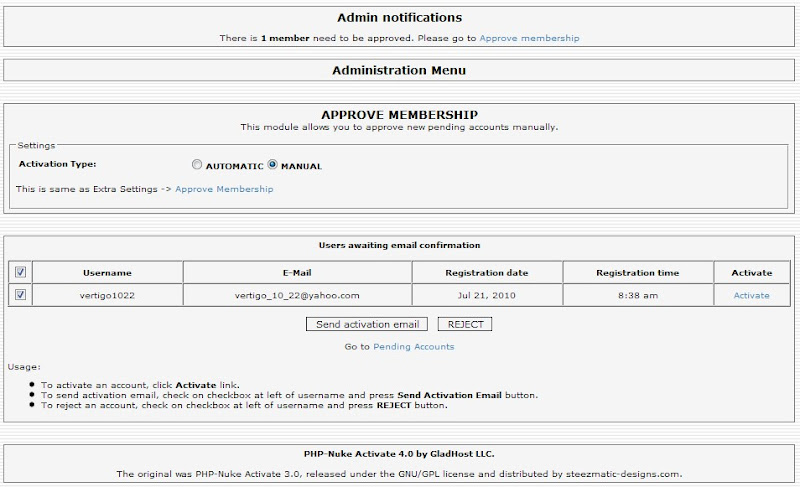Open Approve Membership link under Settings
Viewport: 800px width, 487px height.
pyautogui.click(x=224, y=189)
